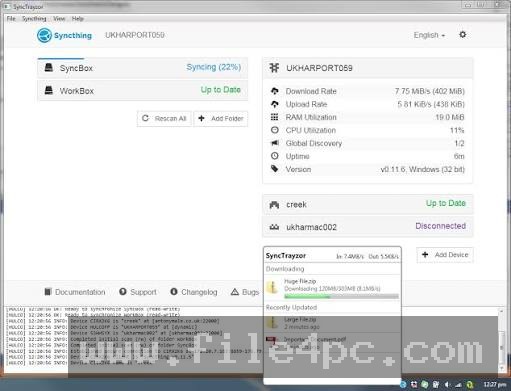Click the Version tag icon
This screenshot has width=511, height=391.
[274, 169]
